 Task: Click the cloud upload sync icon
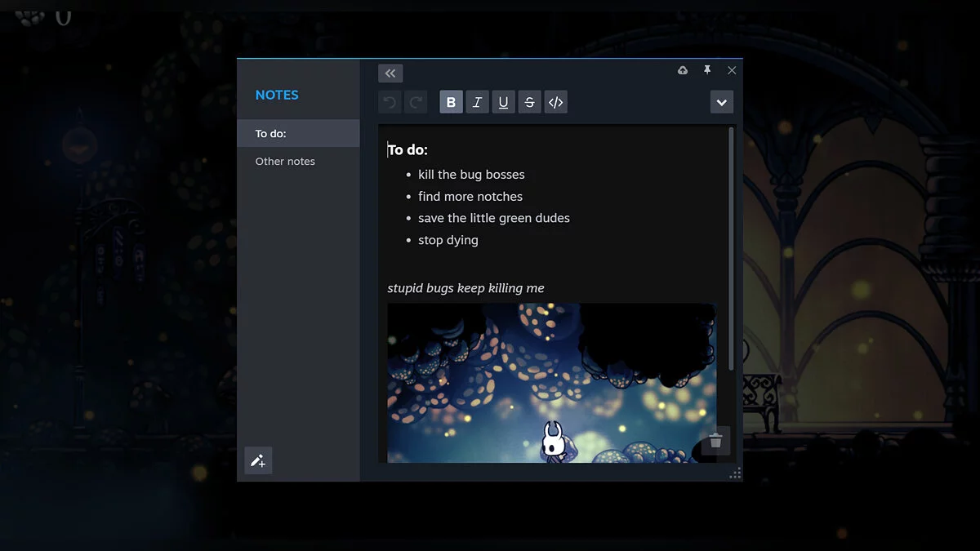pyautogui.click(x=683, y=71)
